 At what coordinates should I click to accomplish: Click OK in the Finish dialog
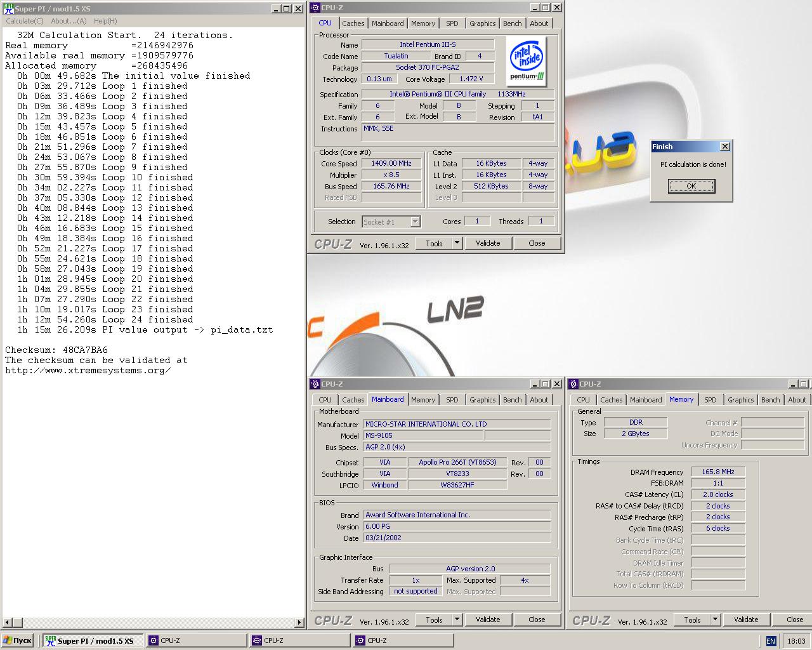[691, 186]
